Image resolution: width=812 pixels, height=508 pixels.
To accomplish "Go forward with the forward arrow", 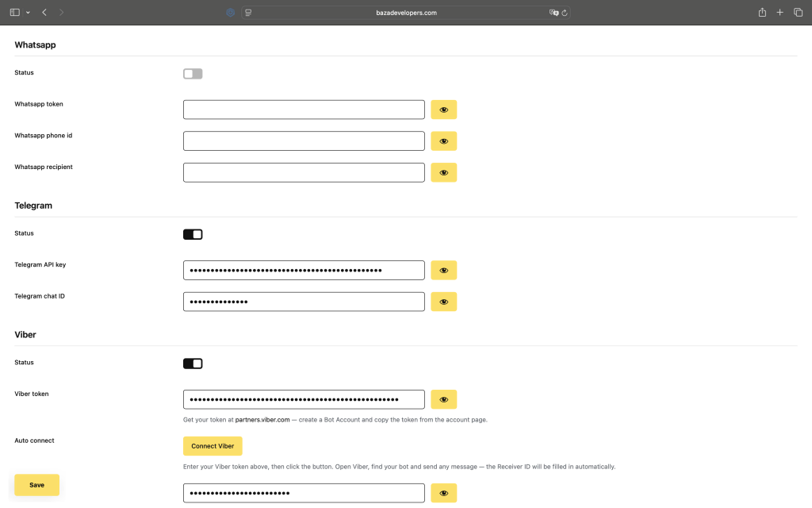I will pos(61,13).
